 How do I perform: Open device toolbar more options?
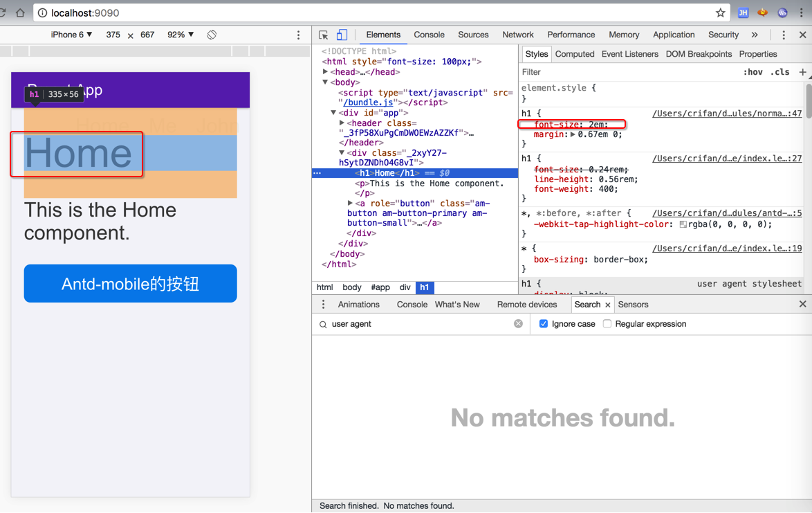[x=298, y=35]
